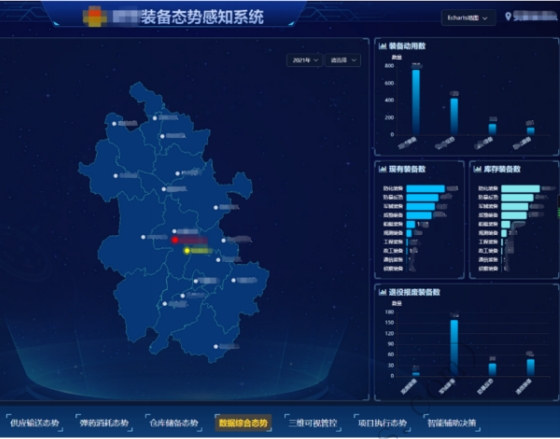Open the 智能辅助决策 tab
The width and height of the screenshot is (560, 439).
click(452, 423)
